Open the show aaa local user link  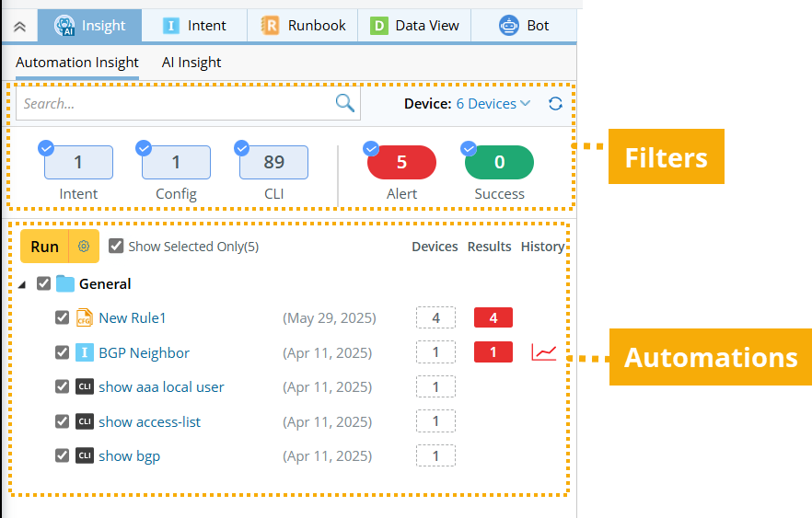[161, 387]
